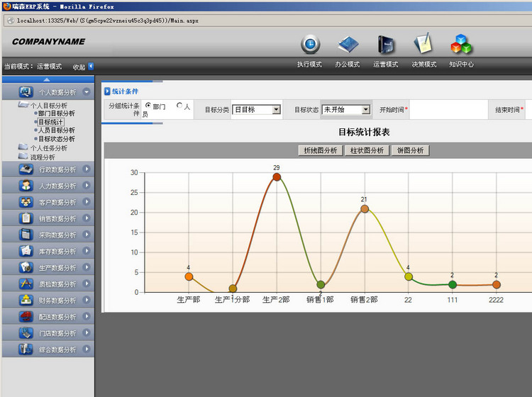This screenshot has width=532, height=397.
Task: Expand 行政数据分析 section arrow
Action: click(87, 169)
